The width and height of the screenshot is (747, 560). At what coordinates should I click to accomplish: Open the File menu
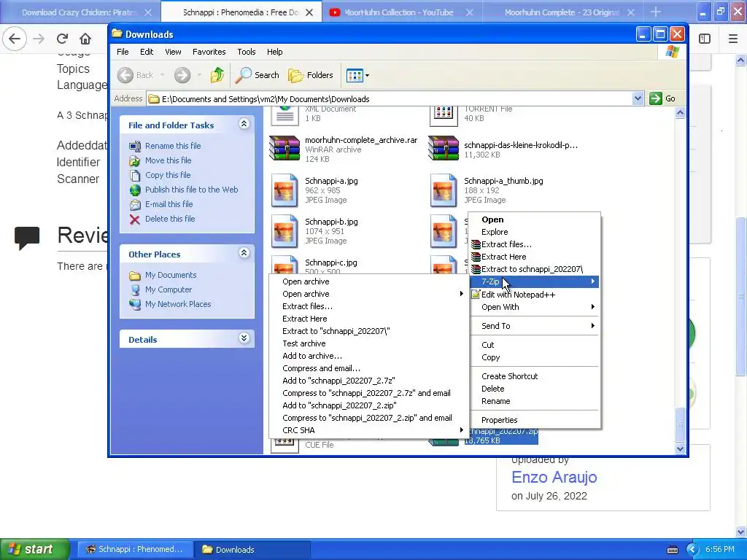pos(123,52)
